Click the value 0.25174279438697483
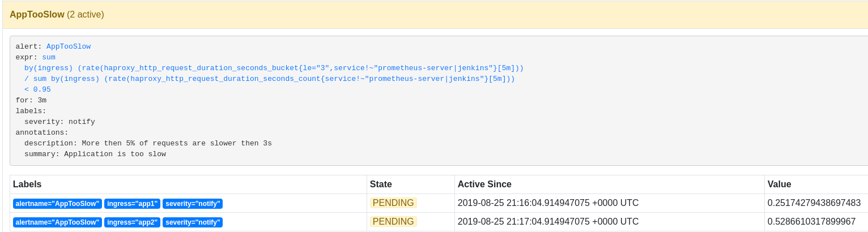This screenshot has width=868, height=232. pyautogui.click(x=814, y=203)
